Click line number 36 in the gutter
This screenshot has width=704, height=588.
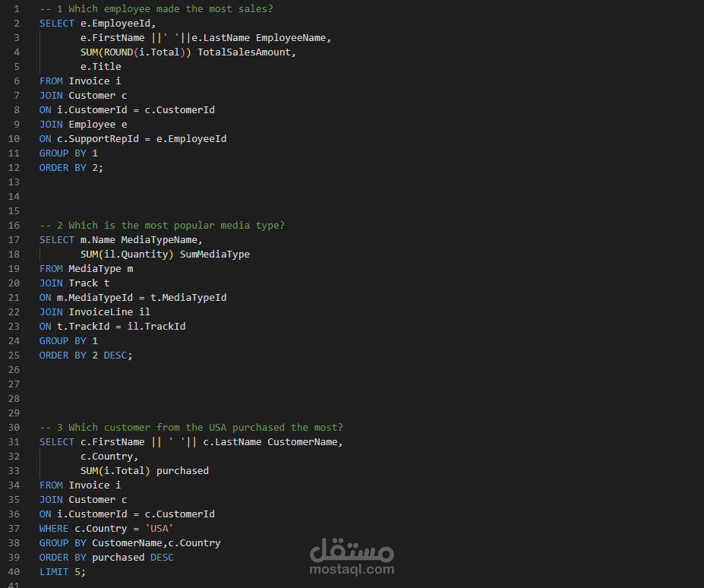14,514
